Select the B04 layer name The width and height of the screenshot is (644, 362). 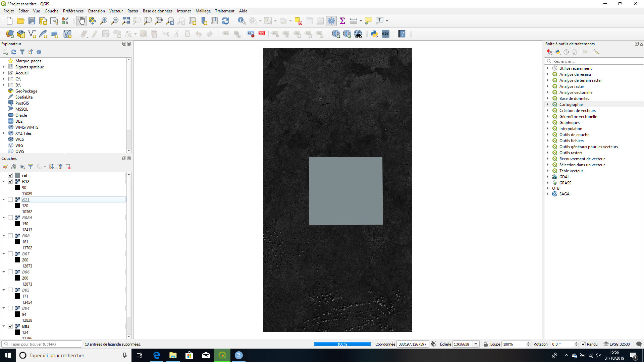point(26,308)
